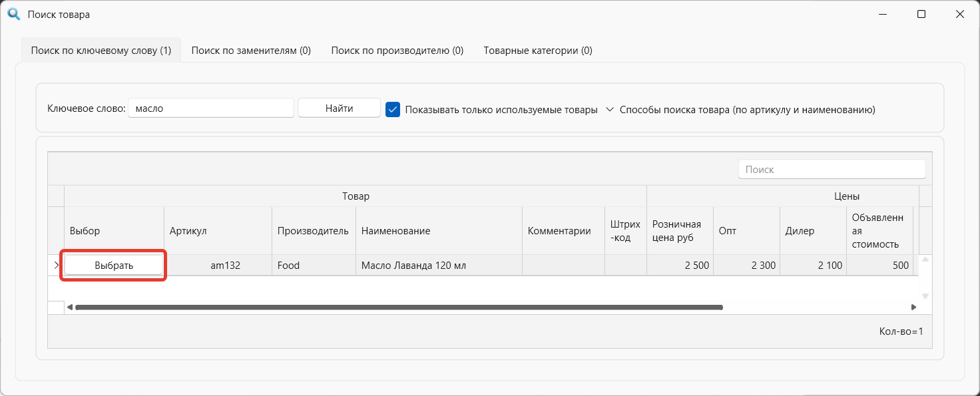
Task: Click the Выбор column header
Action: (114, 231)
